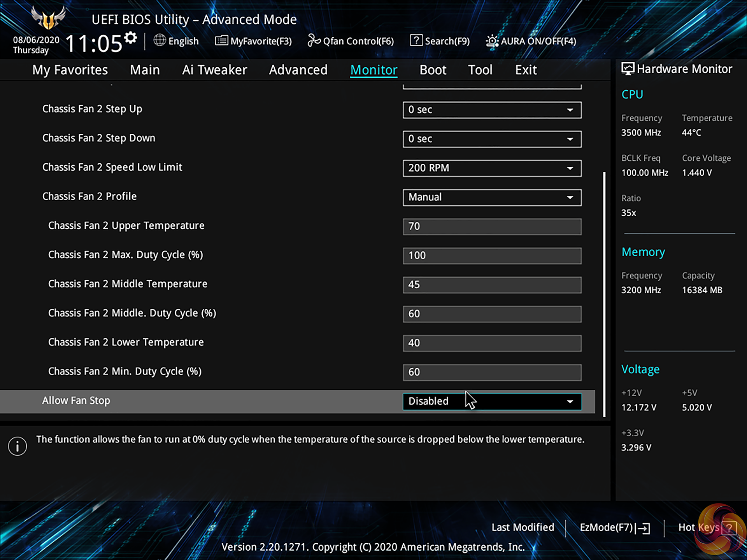
Task: Click the EzMode exit arrow icon
Action: [x=644, y=528]
